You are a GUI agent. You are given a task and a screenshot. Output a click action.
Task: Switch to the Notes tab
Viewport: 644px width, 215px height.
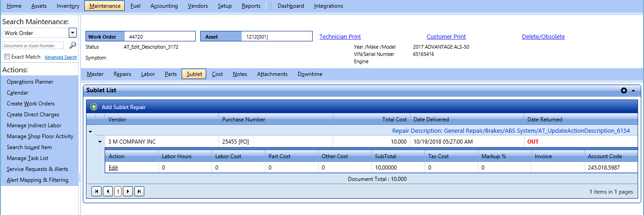click(240, 74)
